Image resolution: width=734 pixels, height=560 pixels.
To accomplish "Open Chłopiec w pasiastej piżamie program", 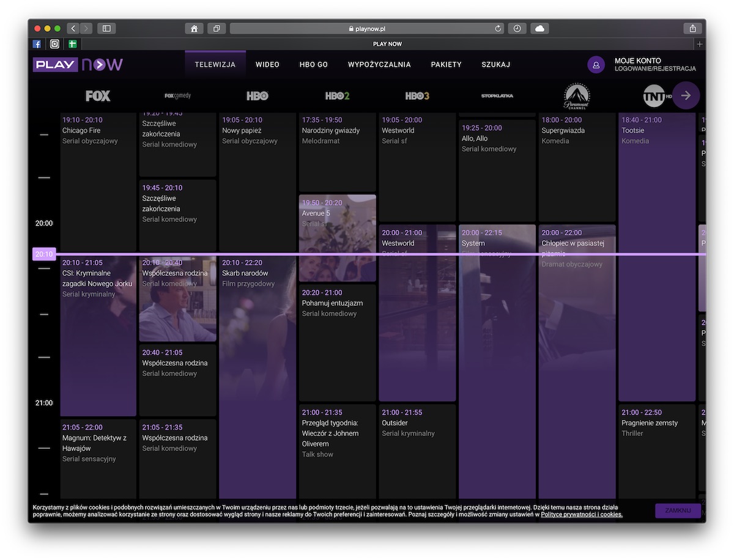I will point(577,362).
